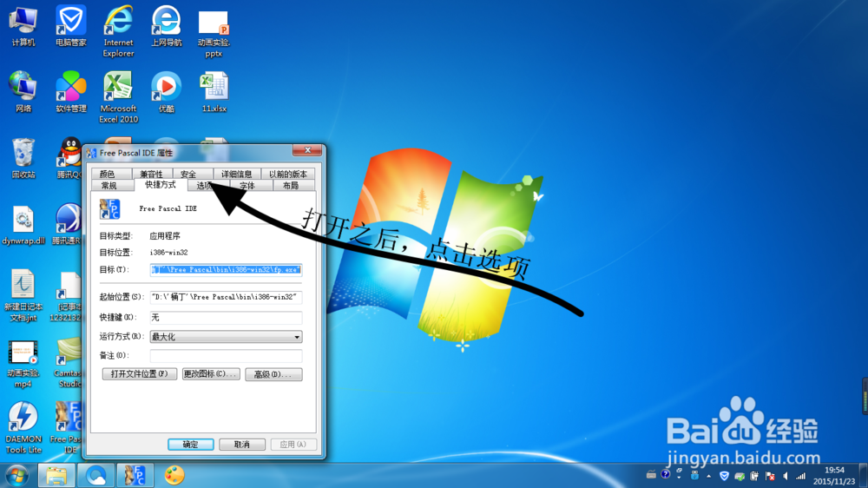Select the 11.xlsx file on desktop
The image size is (868, 488).
click(x=214, y=92)
